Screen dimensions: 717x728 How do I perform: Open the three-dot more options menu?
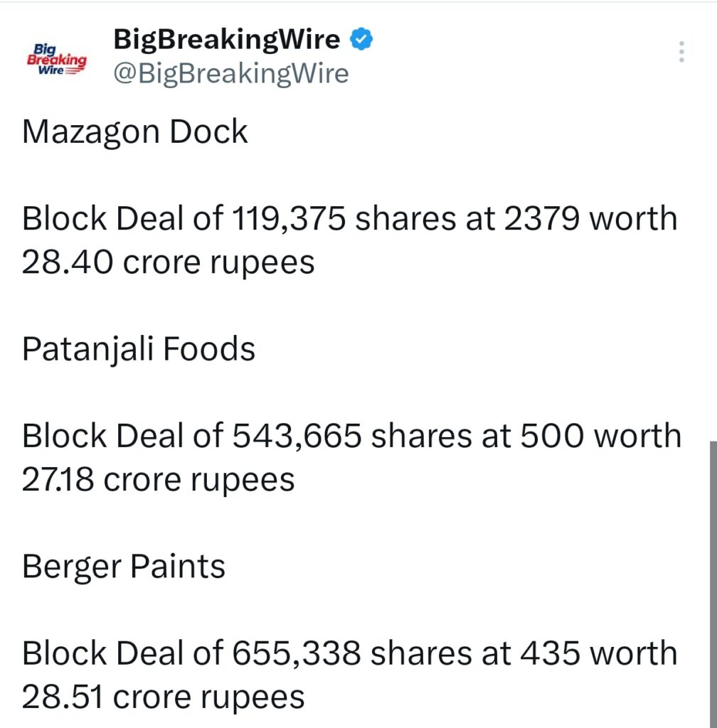click(682, 50)
